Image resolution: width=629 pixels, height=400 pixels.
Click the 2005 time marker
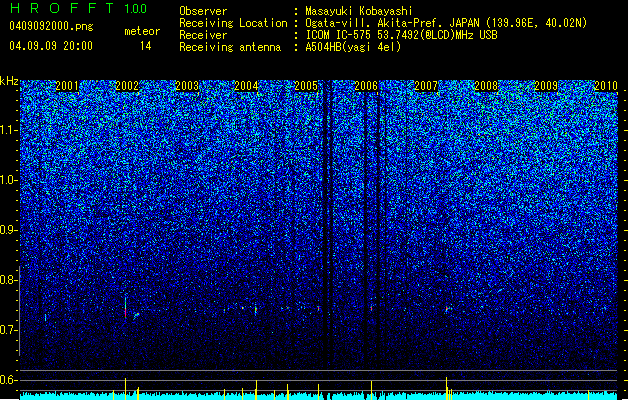[306, 86]
